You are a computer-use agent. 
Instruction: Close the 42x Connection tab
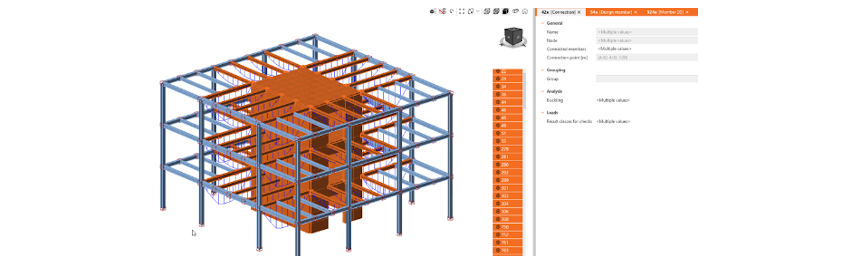(579, 12)
